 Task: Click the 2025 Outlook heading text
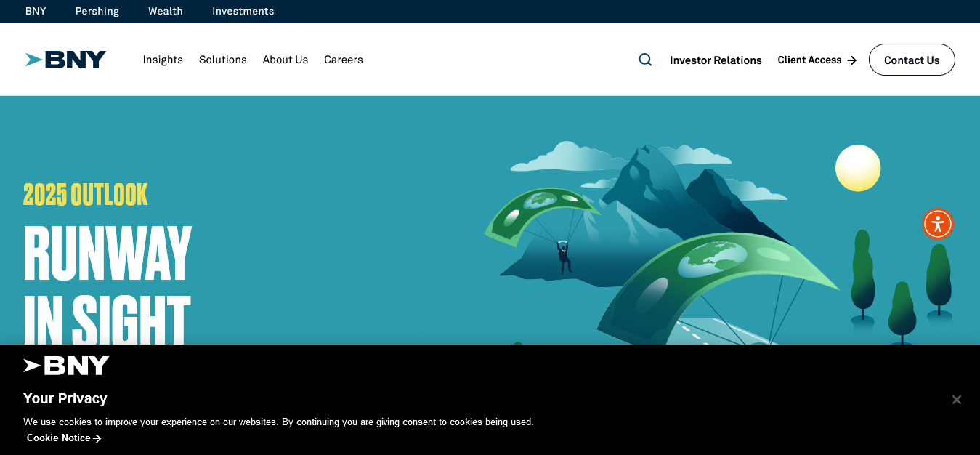[86, 195]
